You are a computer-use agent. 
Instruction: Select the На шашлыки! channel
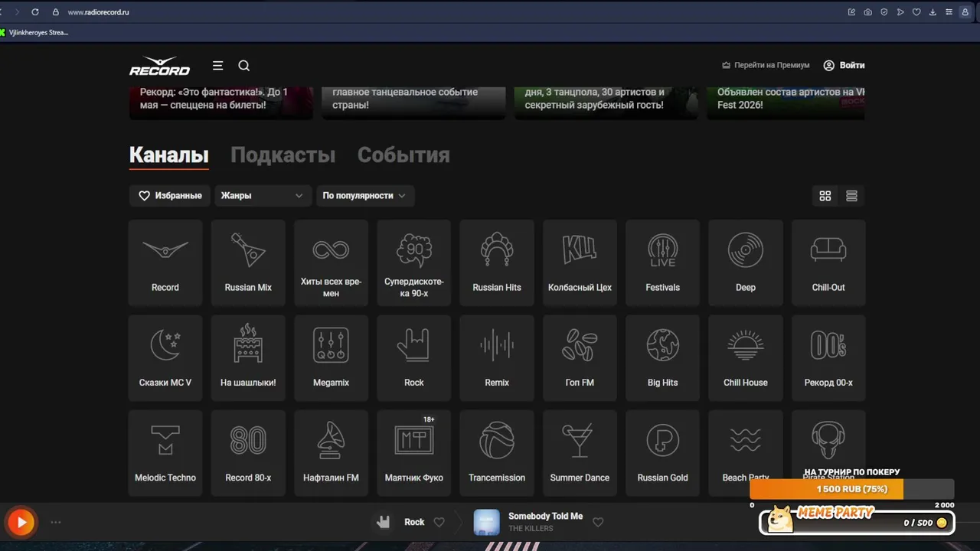(248, 358)
